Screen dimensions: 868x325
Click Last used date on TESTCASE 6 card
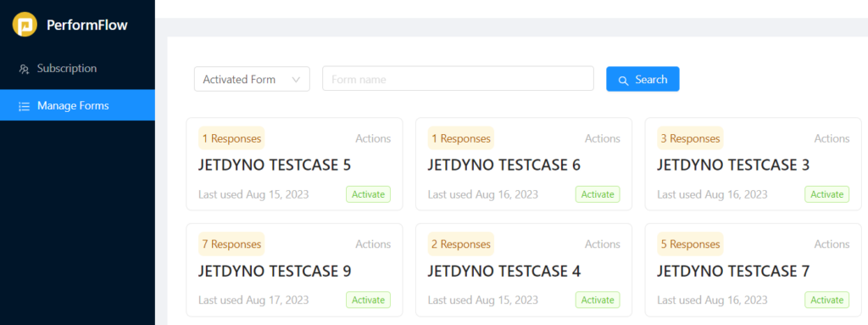pos(482,194)
